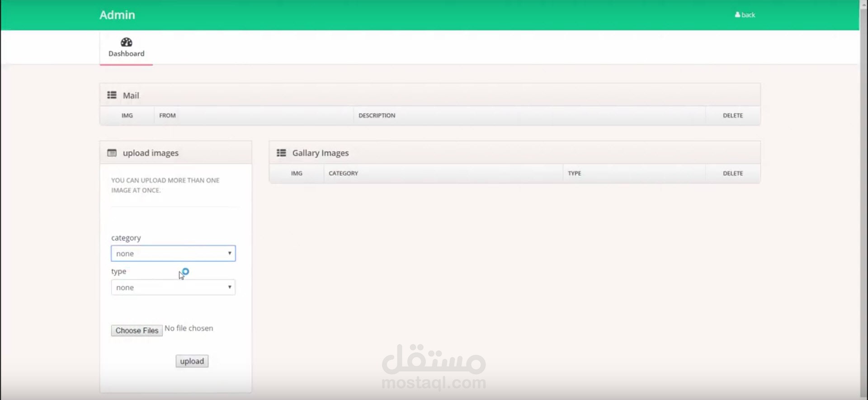Click the Mail table IMG header
Viewport: 868px width, 400px height.
click(127, 116)
